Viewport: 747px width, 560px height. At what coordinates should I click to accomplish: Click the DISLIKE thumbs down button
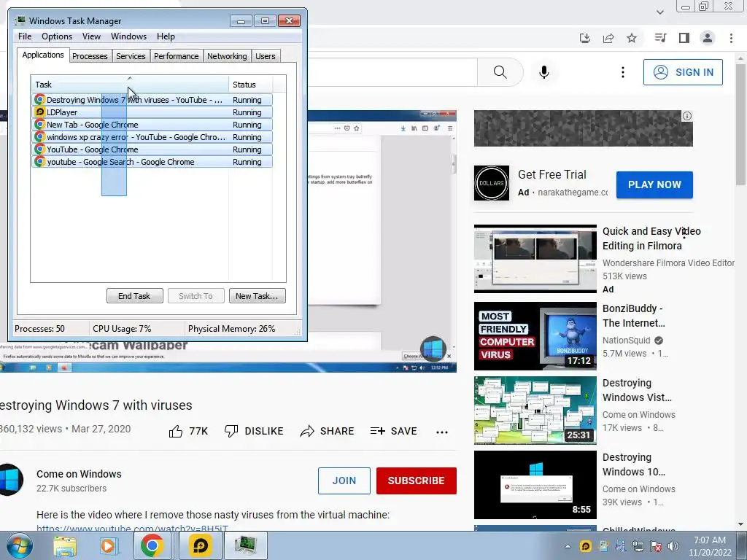tap(253, 432)
